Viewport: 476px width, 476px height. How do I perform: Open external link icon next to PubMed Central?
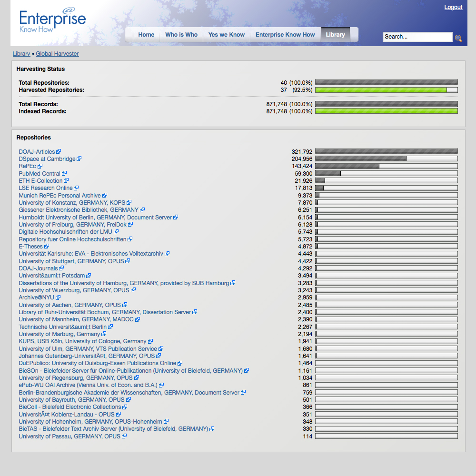point(64,174)
